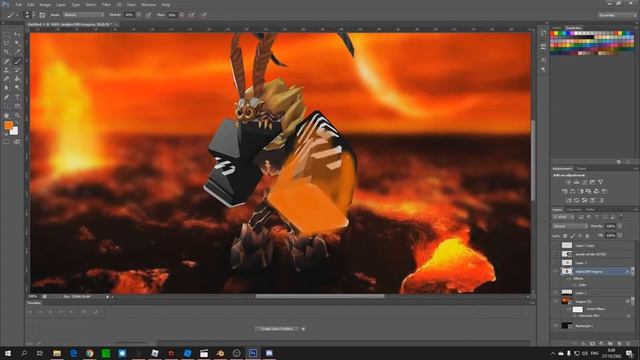Open the layer Opacity dropdown arrow
Screen dimensions: 640x360
point(620,226)
